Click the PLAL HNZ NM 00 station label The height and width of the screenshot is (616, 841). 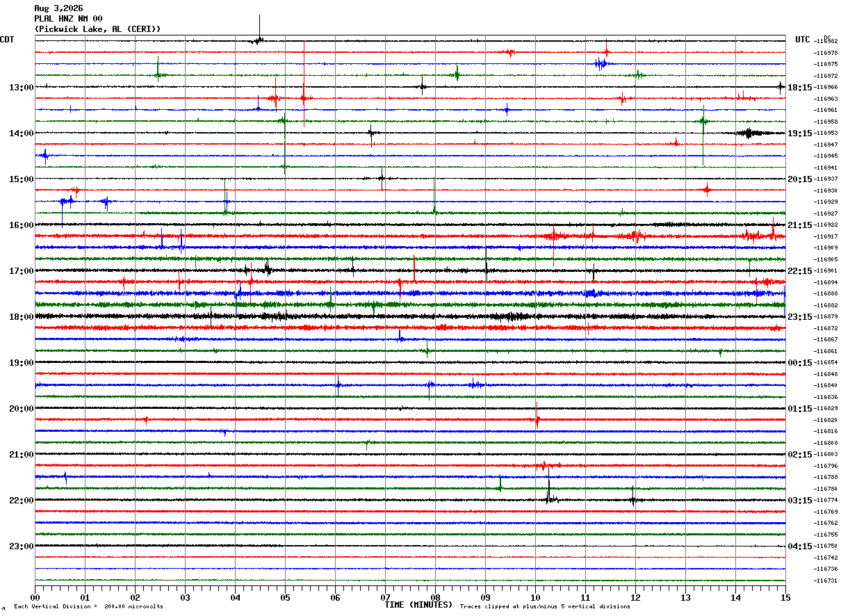point(68,19)
